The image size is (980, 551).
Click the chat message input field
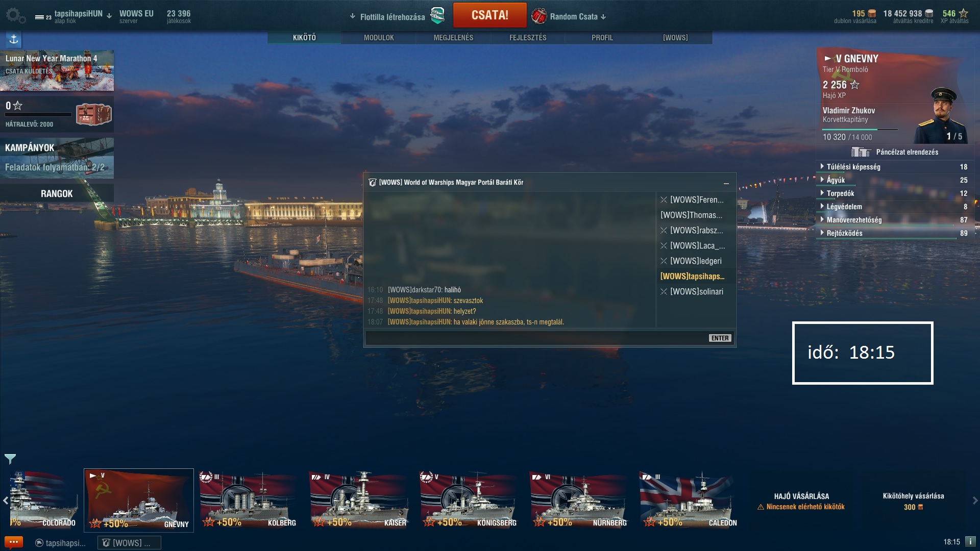tap(536, 338)
